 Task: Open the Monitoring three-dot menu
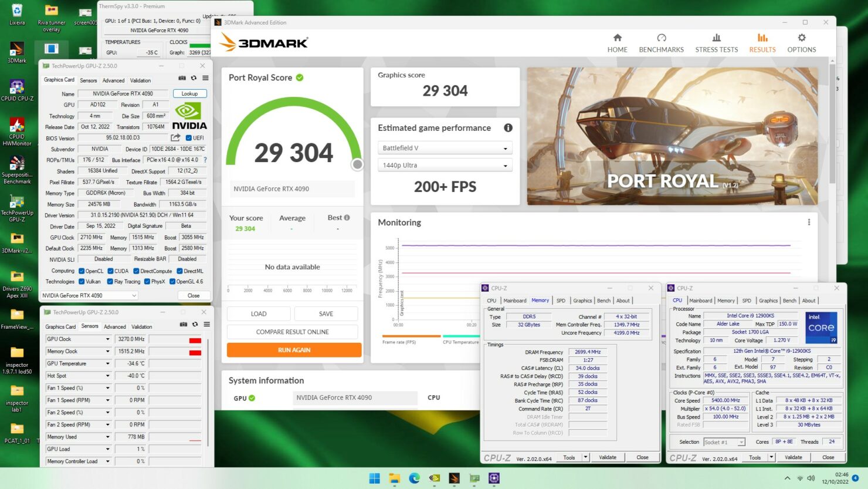coord(809,222)
